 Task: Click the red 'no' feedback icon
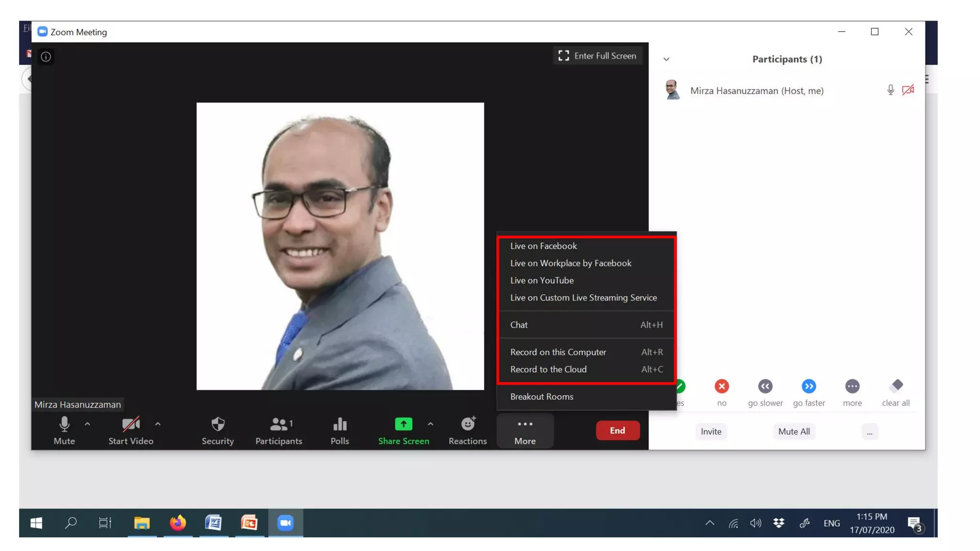point(722,386)
